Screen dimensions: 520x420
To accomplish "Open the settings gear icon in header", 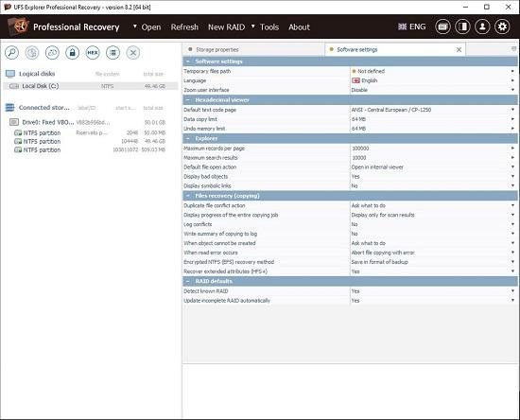I will 502,26.
